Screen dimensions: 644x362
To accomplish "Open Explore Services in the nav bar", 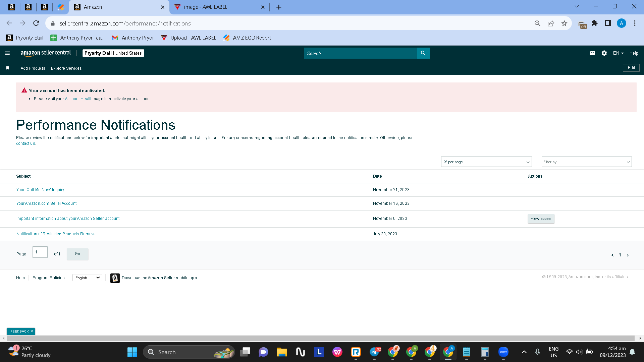I will click(x=66, y=68).
